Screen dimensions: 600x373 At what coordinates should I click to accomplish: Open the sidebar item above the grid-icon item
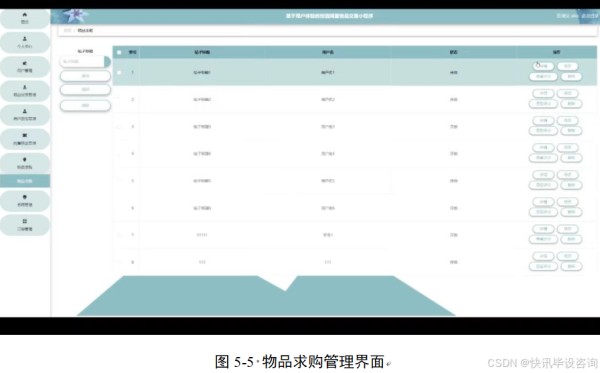24,201
